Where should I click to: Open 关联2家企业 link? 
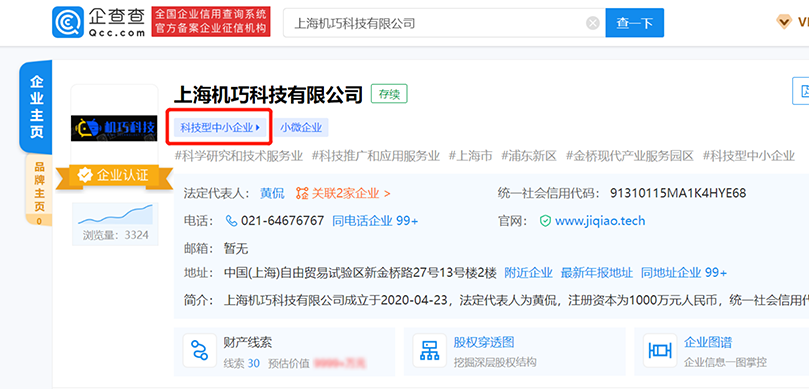pyautogui.click(x=351, y=194)
